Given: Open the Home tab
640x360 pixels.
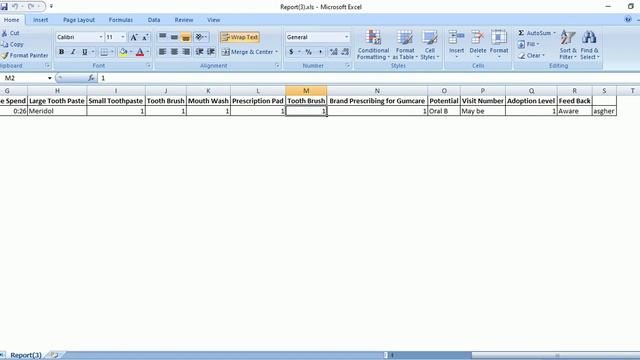Looking at the screenshot, I should [x=11, y=20].
